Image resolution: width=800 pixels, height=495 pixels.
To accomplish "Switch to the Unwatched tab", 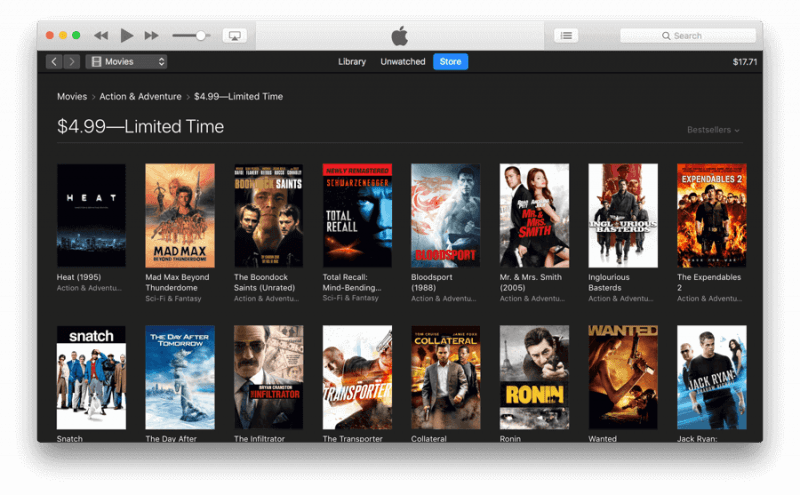I will pos(403,62).
